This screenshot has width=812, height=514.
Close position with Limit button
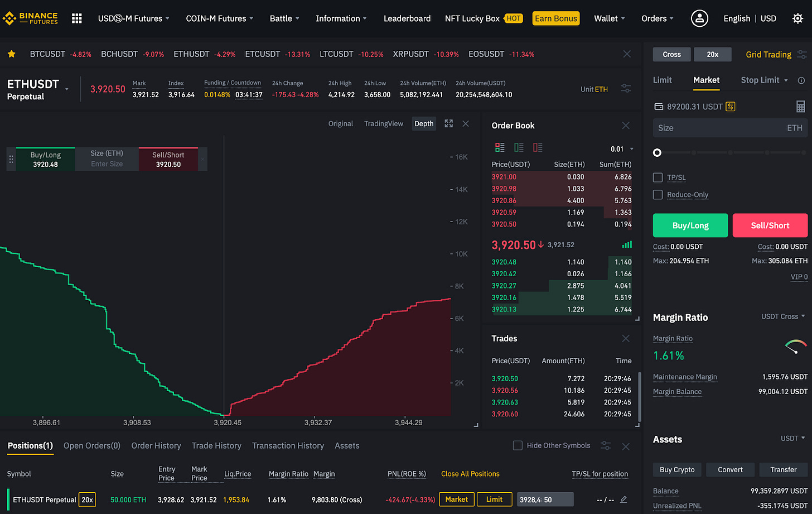[494, 499]
